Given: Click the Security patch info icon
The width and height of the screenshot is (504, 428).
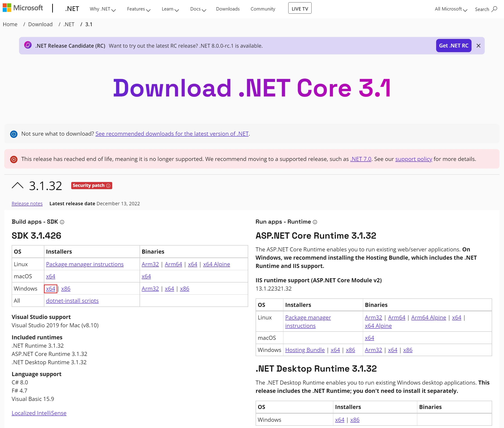Looking at the screenshot, I should tap(108, 186).
